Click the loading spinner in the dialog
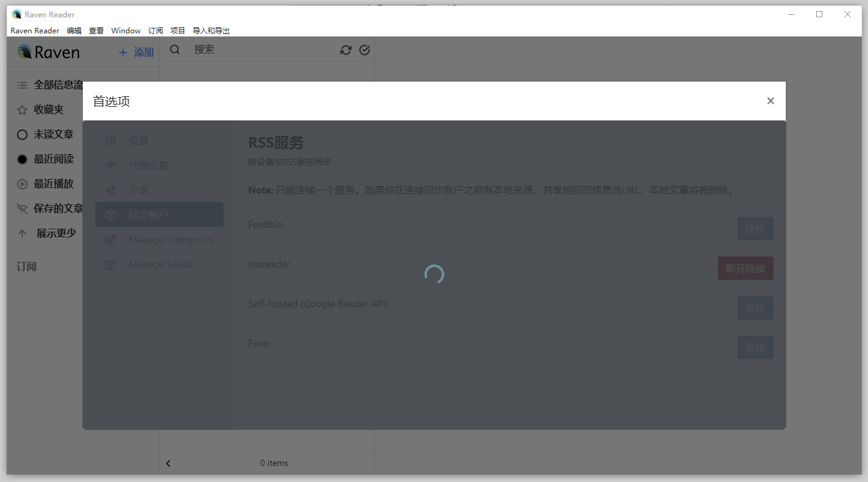868x482 pixels. tap(434, 273)
